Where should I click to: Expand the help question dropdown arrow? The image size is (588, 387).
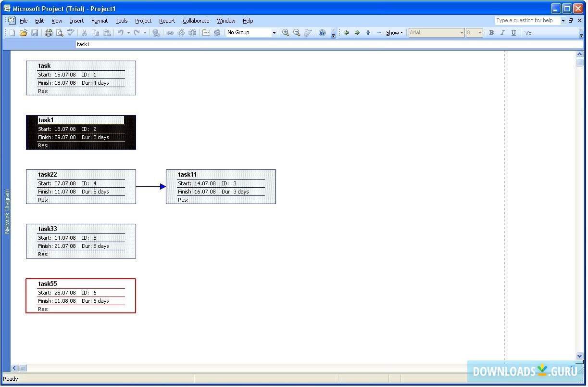click(563, 21)
